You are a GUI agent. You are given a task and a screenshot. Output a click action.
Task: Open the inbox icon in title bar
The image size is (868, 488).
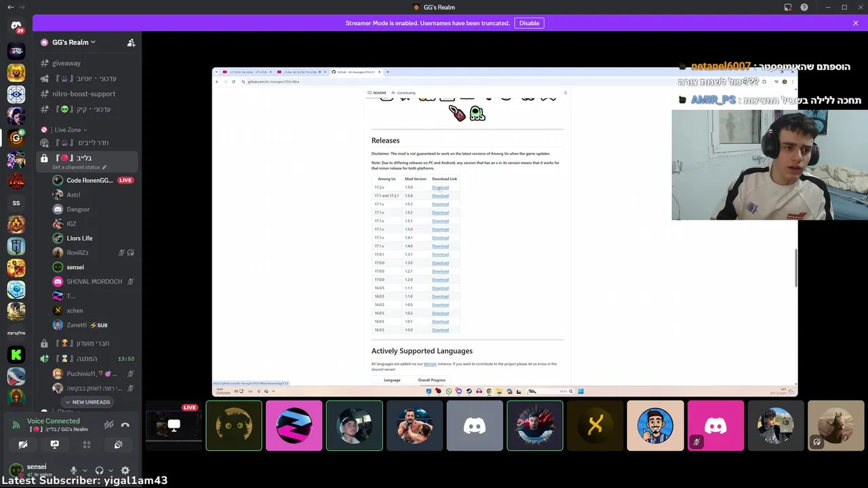point(788,7)
